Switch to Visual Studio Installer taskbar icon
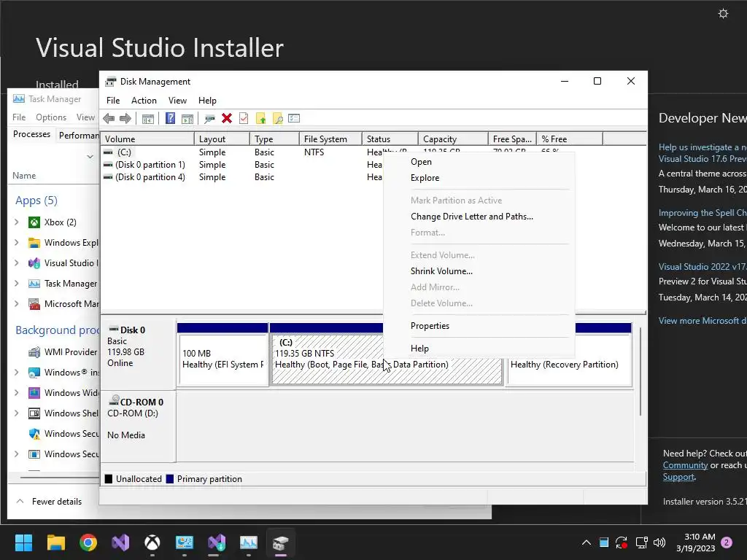This screenshot has width=747, height=560. coord(217,542)
